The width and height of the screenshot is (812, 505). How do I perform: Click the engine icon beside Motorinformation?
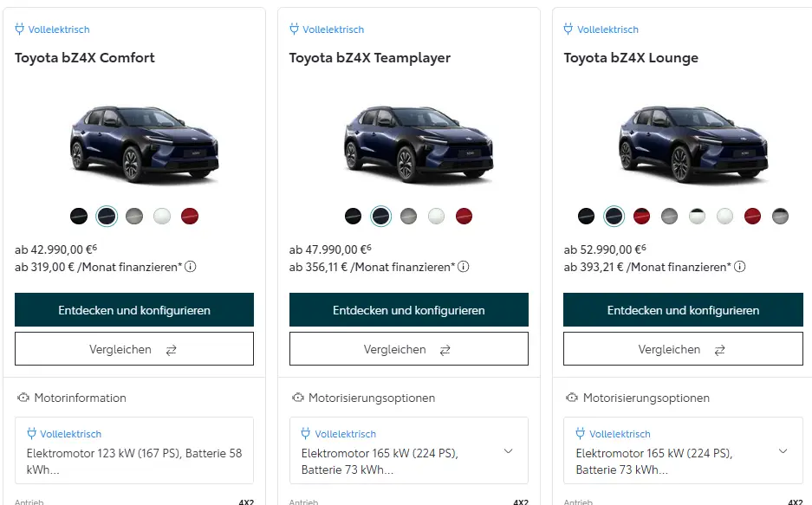pyautogui.click(x=23, y=398)
